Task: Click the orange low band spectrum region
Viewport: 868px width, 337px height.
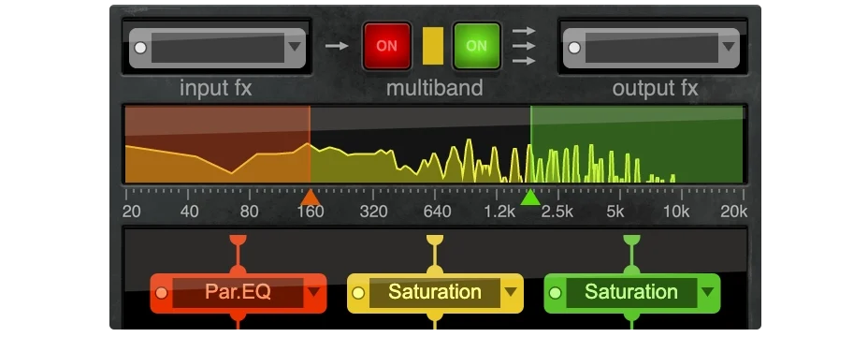Action: 218,145
